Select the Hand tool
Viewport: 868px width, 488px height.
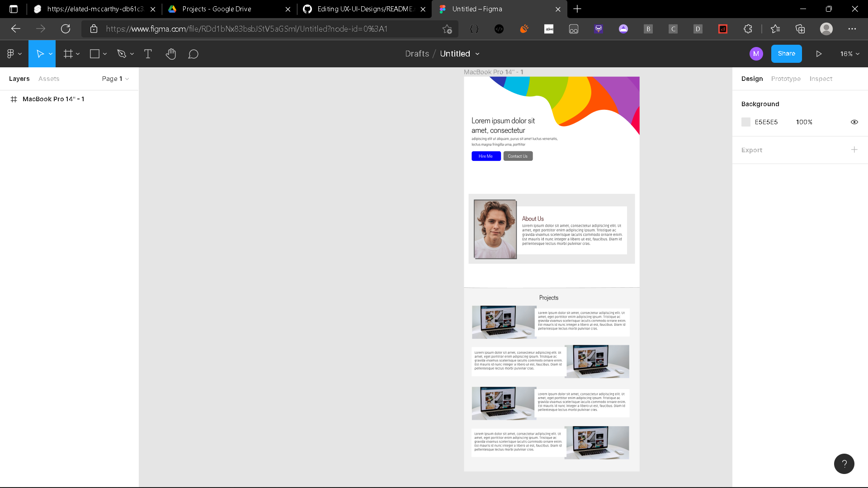coord(171,54)
